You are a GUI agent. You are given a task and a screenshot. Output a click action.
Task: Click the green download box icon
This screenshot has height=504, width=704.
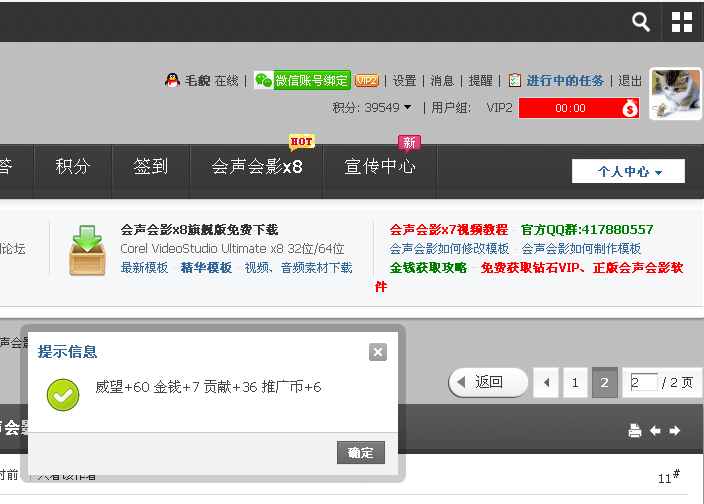click(88, 250)
